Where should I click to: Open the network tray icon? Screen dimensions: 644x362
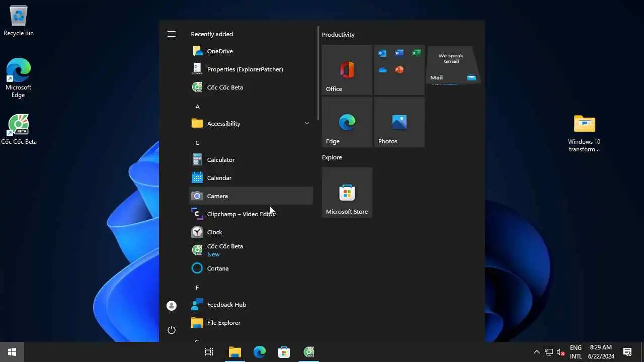[x=549, y=352]
